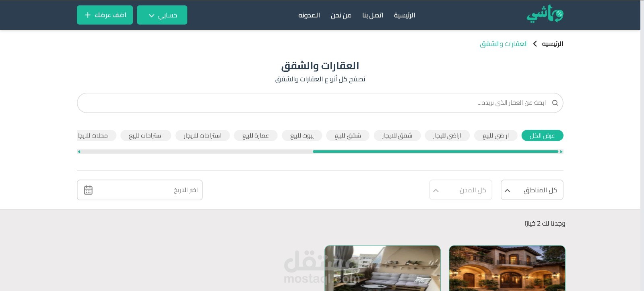This screenshot has width=644, height=291.
Task: Select the شقق للايجار filter chip
Action: 397,135
